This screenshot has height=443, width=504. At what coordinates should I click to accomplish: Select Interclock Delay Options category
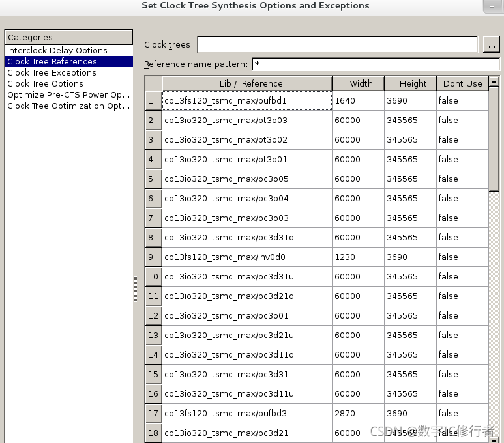(69, 50)
